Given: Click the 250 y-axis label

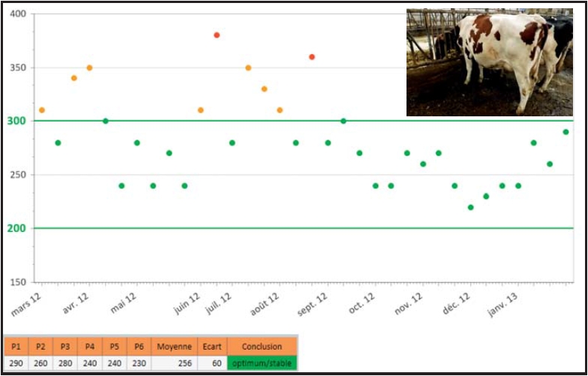Looking at the screenshot, I should (19, 175).
